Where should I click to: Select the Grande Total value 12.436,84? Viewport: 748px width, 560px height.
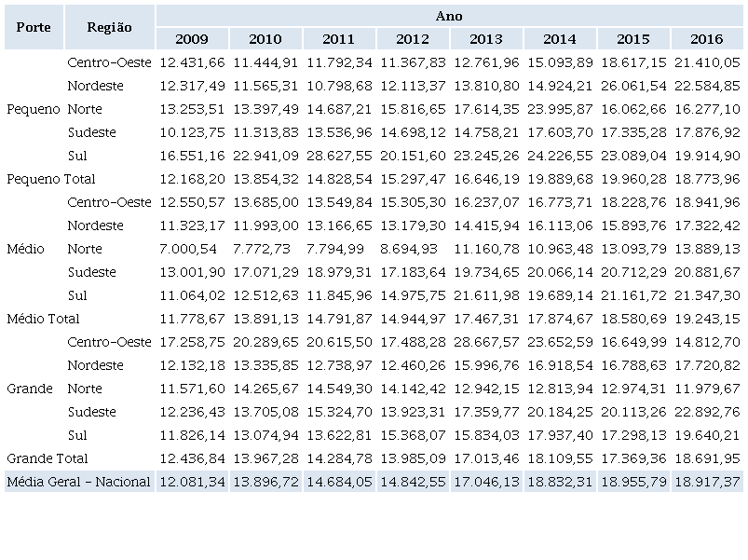192,458
